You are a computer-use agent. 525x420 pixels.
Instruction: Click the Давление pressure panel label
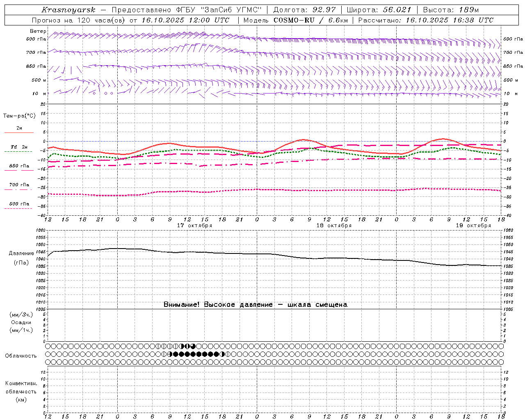(x=21, y=253)
